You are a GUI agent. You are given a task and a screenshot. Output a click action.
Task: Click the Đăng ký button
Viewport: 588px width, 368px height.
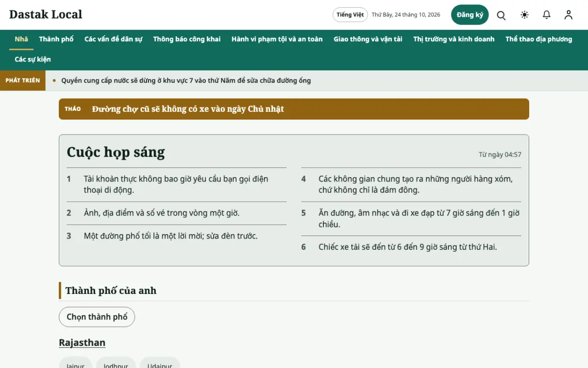pyautogui.click(x=470, y=15)
